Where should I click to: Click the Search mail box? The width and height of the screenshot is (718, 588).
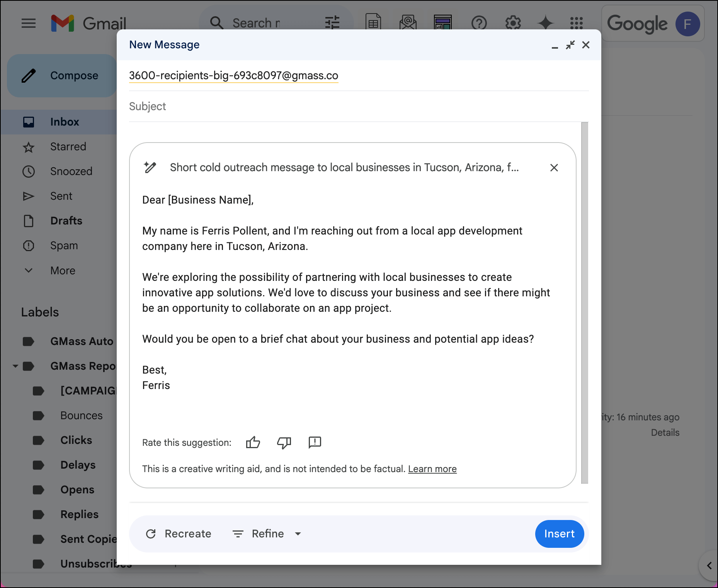tap(256, 23)
